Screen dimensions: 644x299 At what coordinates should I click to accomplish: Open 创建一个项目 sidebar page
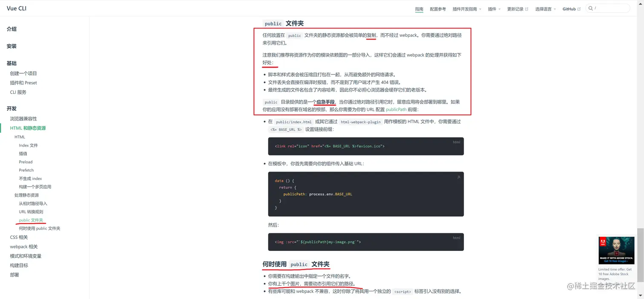coord(23,73)
